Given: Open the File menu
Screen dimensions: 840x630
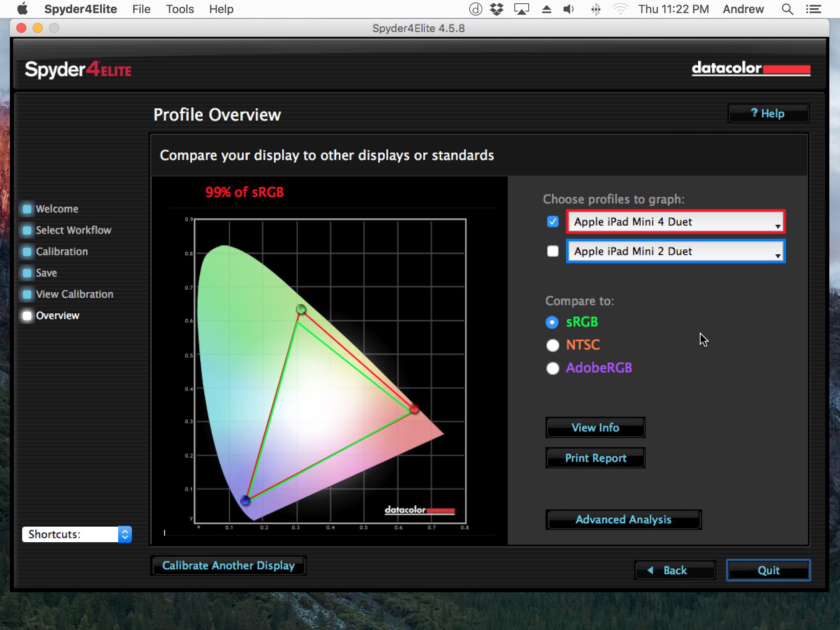Looking at the screenshot, I should (x=141, y=9).
